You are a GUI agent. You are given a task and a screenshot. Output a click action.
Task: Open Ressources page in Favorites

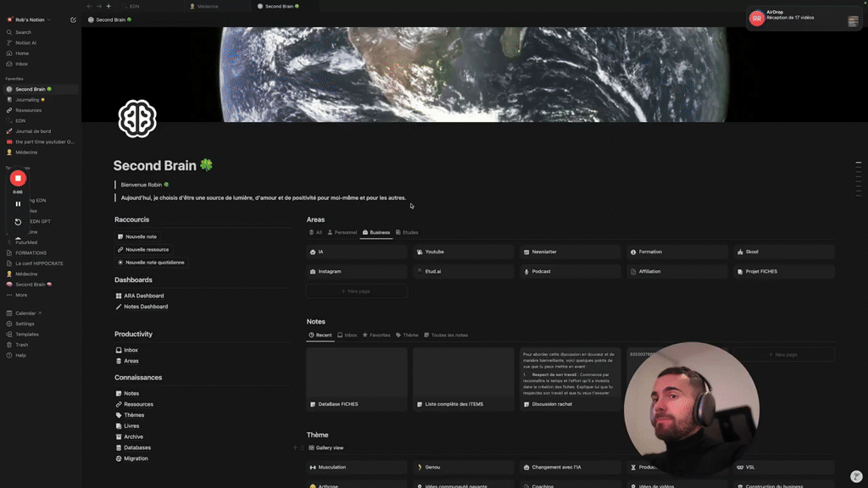tap(28, 110)
